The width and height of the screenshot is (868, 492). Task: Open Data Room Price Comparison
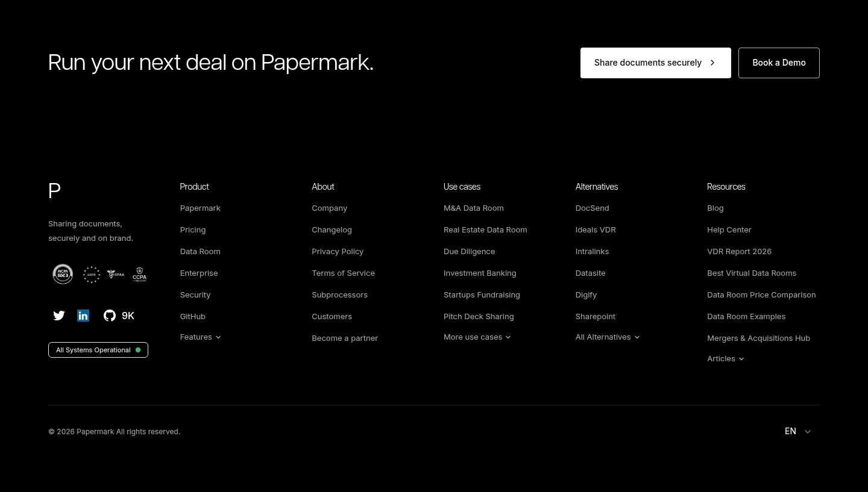tap(761, 294)
